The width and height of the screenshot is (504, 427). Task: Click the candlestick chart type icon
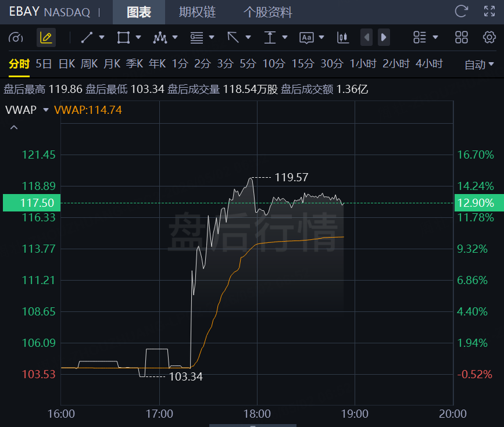(x=343, y=38)
